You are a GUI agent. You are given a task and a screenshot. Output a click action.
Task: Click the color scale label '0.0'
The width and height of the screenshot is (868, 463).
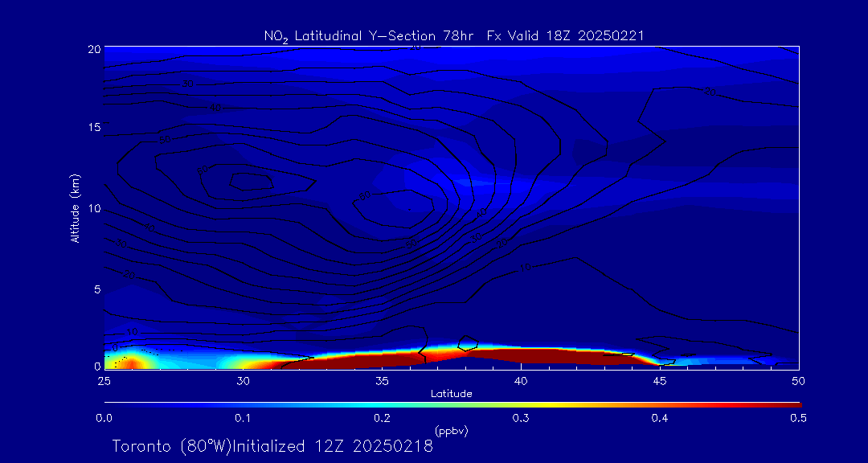pyautogui.click(x=104, y=419)
